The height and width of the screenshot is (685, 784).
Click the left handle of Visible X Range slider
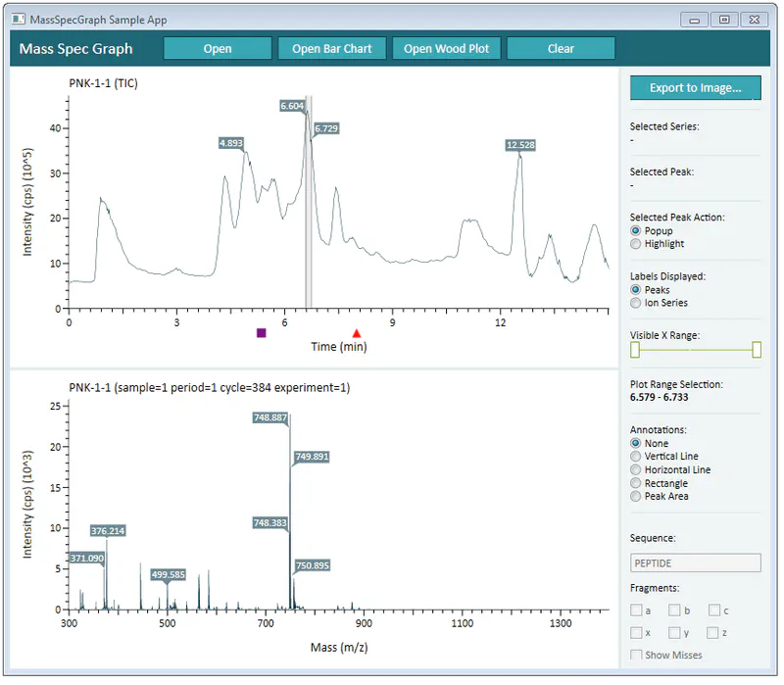(635, 350)
